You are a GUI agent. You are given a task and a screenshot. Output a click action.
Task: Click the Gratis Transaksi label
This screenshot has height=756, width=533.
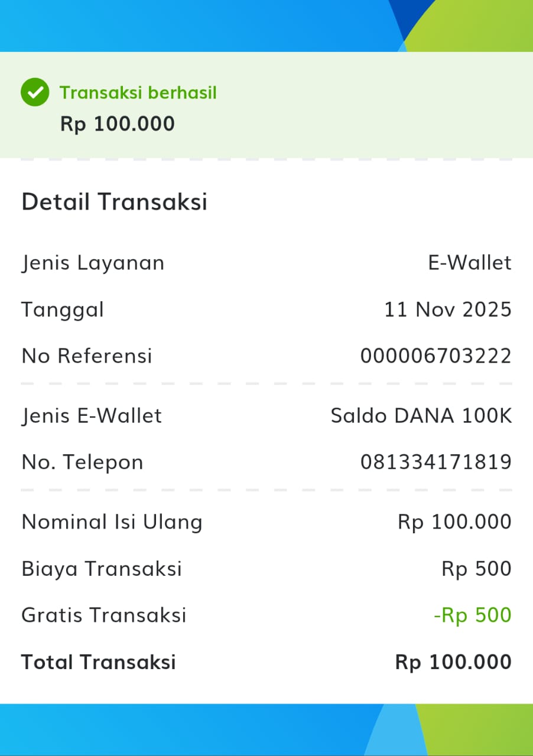coord(104,615)
